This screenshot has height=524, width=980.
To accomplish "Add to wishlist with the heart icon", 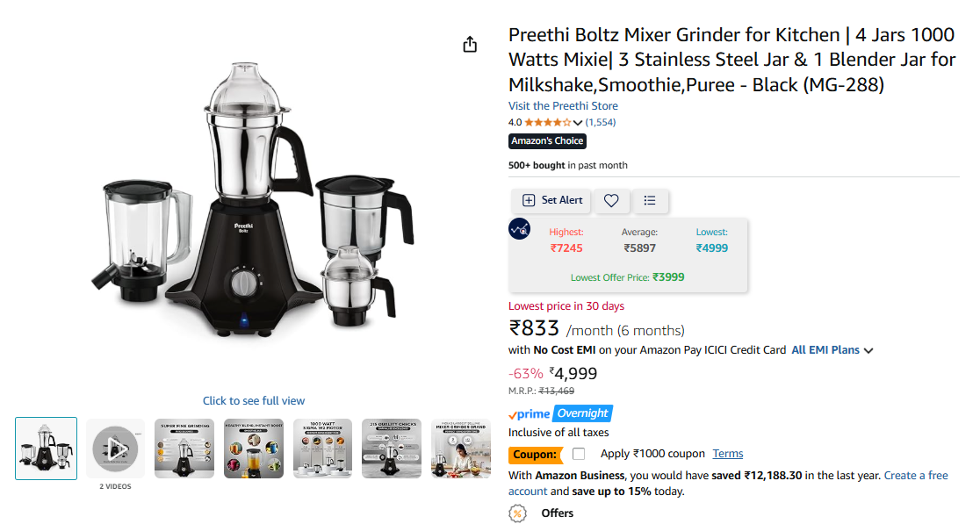I will tap(611, 200).
